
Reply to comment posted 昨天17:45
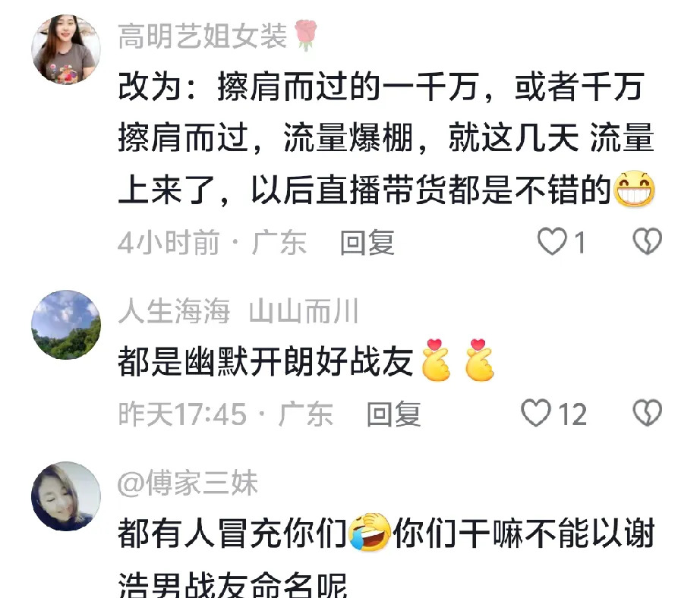(393, 414)
